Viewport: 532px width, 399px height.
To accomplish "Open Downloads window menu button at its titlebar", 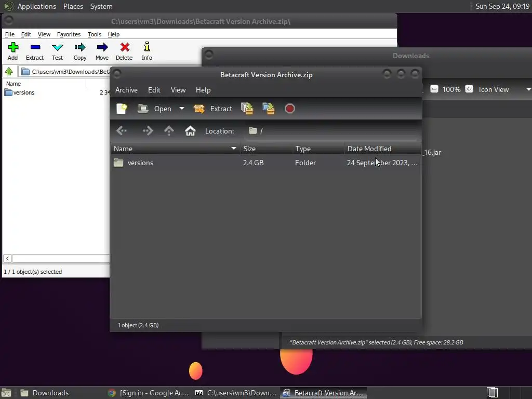I will point(209,54).
